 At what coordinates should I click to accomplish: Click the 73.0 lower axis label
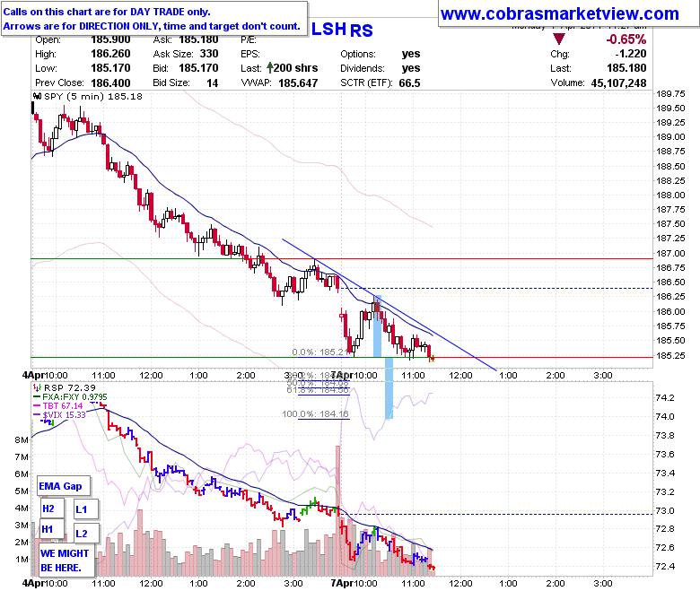pyautogui.click(x=665, y=510)
